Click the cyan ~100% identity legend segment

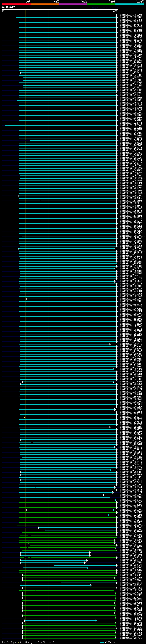pos(130,4)
